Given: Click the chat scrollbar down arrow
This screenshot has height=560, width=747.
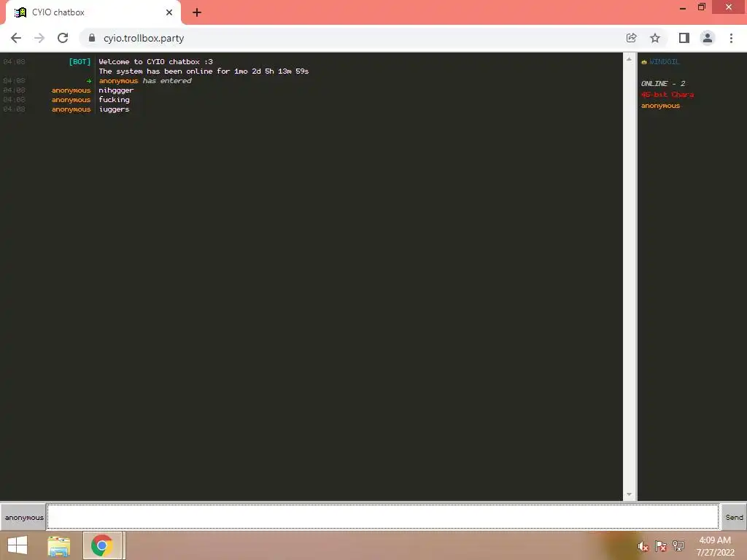Looking at the screenshot, I should coord(629,494).
